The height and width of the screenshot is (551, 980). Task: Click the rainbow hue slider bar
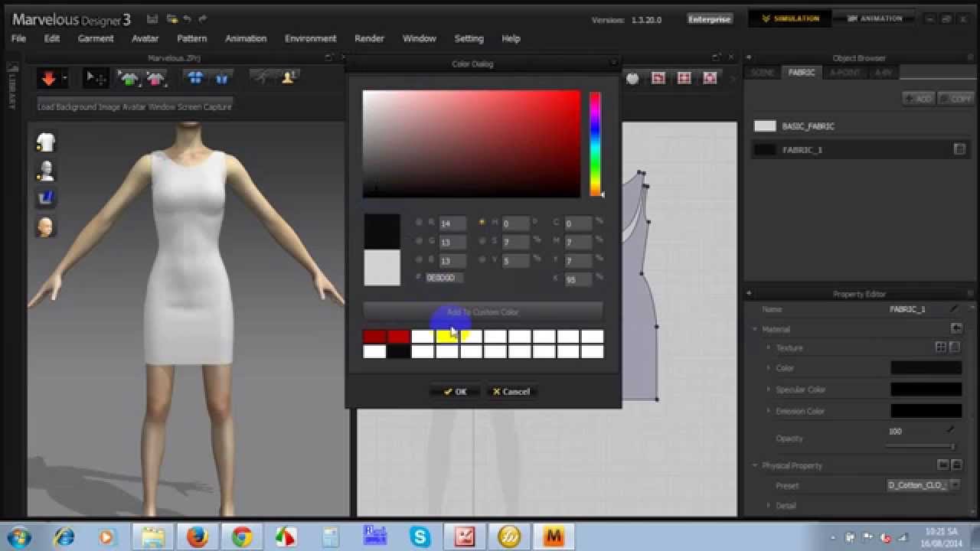point(595,144)
